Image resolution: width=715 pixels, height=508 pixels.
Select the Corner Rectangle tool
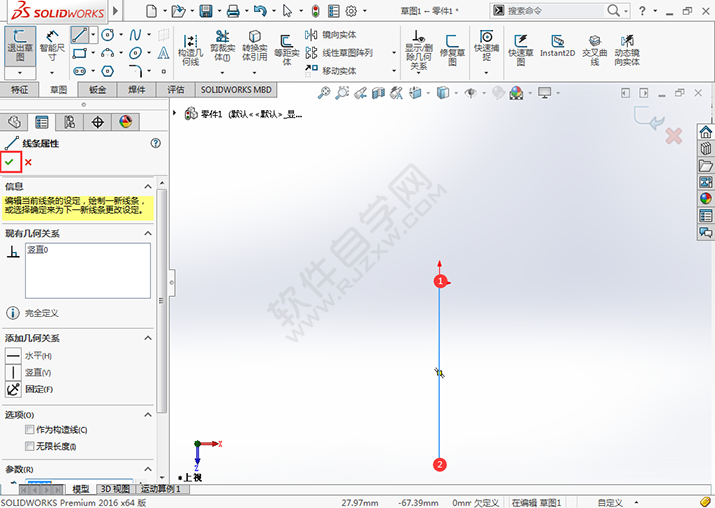[x=79, y=53]
